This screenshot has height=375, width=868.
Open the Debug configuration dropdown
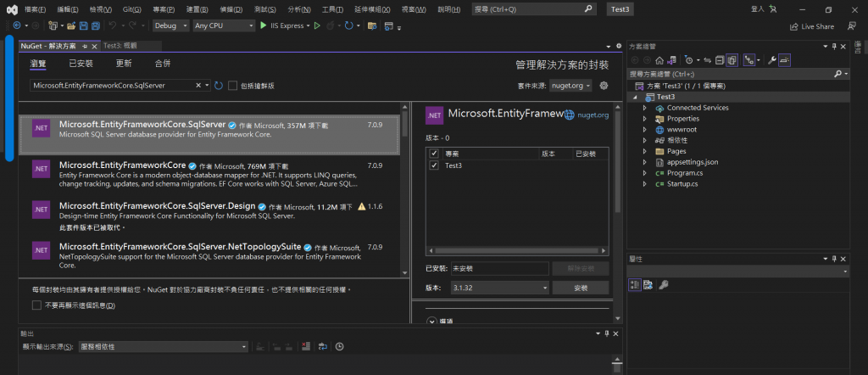170,25
